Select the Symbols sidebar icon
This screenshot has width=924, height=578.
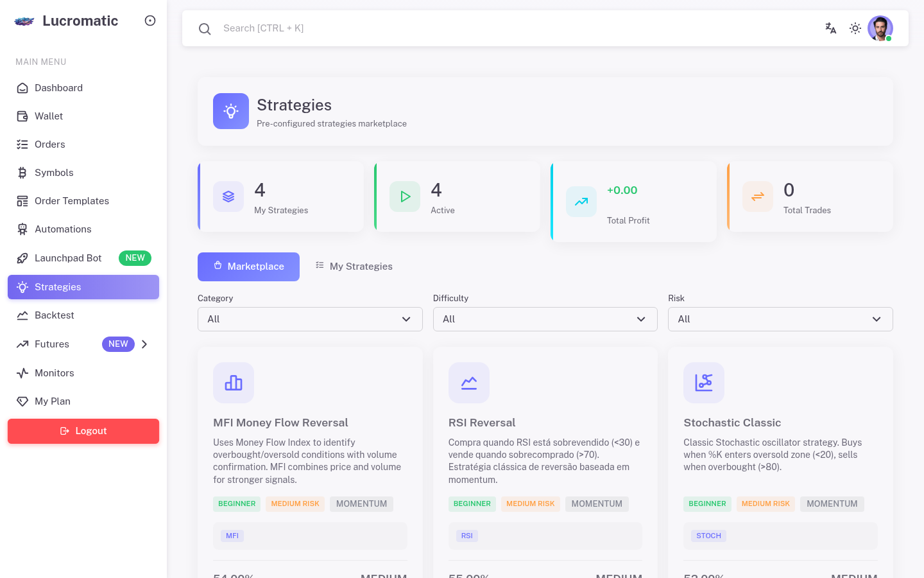[x=21, y=172]
